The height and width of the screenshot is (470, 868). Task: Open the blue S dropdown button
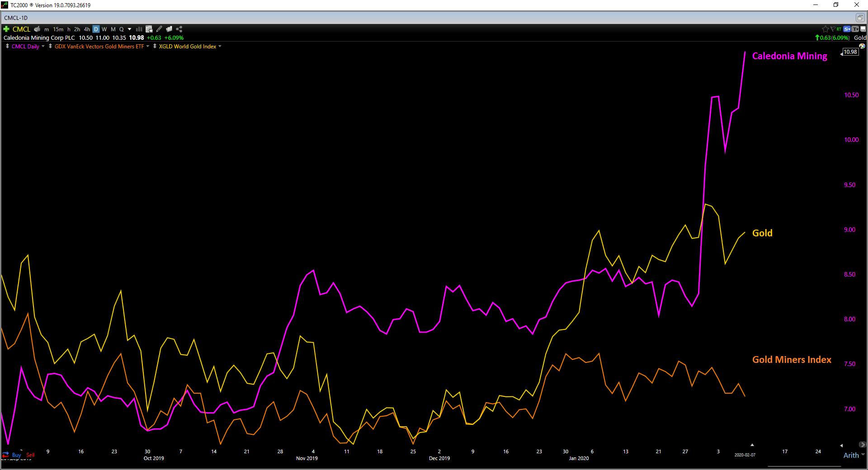847,29
